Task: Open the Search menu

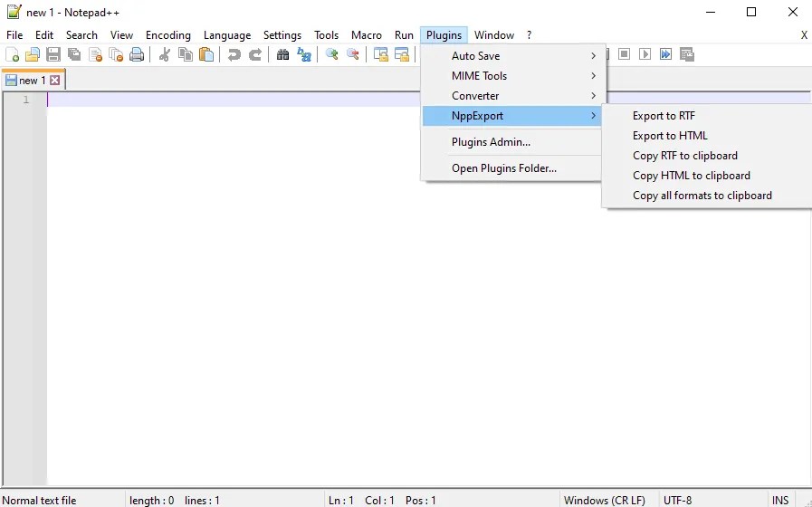Action: (81, 35)
